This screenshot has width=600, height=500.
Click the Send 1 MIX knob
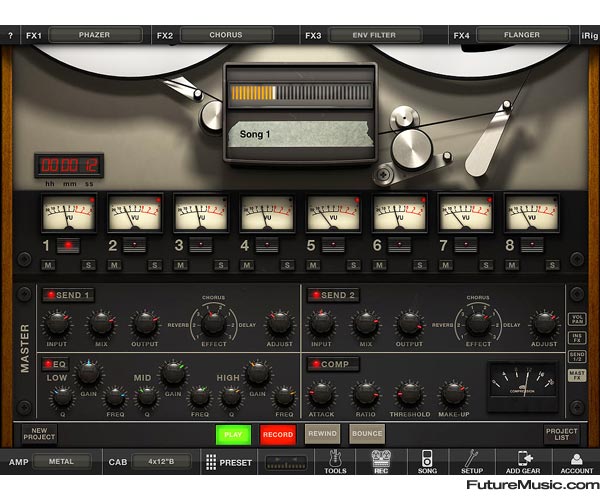pyautogui.click(x=101, y=324)
